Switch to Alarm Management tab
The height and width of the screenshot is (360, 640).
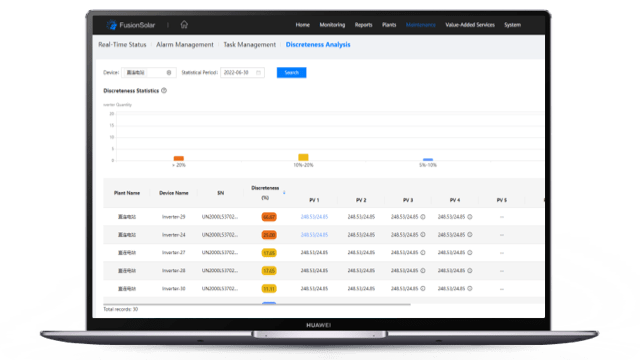coord(184,44)
